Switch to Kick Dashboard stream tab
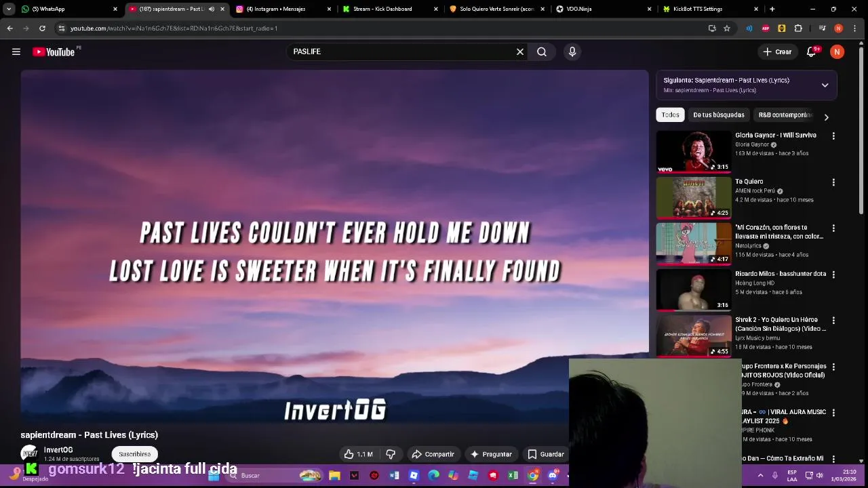Screen dimensions: 868x488 coord(385,9)
